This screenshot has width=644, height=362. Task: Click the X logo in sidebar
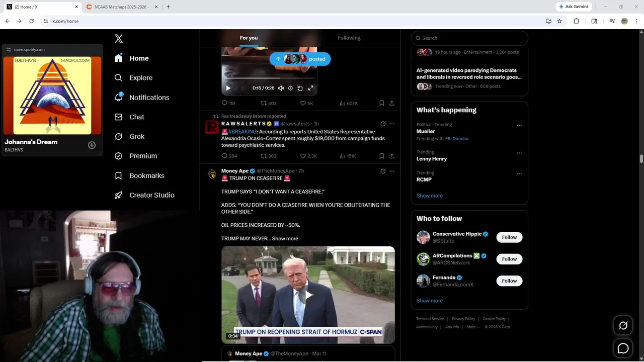click(119, 39)
